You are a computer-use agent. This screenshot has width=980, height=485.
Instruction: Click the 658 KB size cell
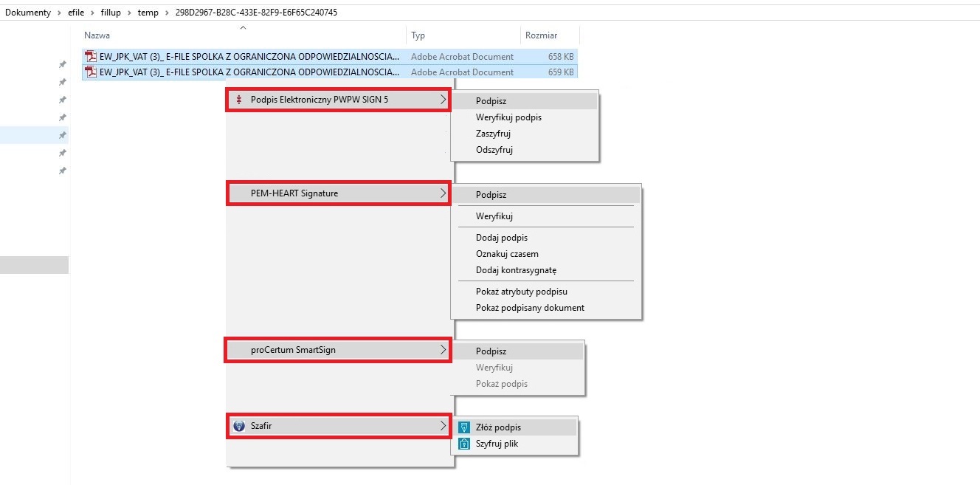click(x=561, y=56)
